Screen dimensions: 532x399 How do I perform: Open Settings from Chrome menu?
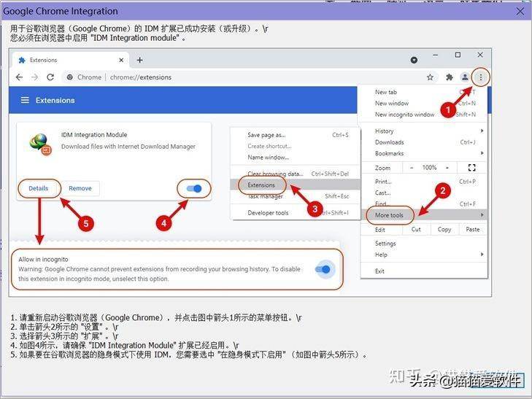[x=424, y=244]
